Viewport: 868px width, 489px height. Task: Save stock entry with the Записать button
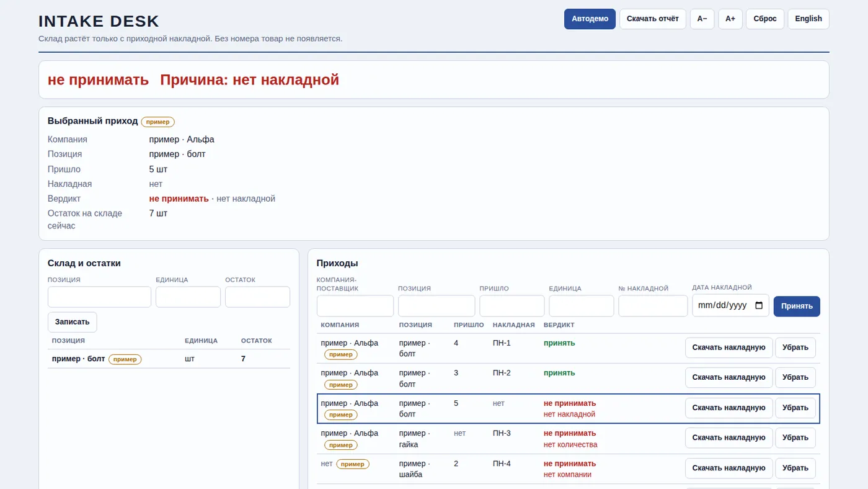coord(73,322)
